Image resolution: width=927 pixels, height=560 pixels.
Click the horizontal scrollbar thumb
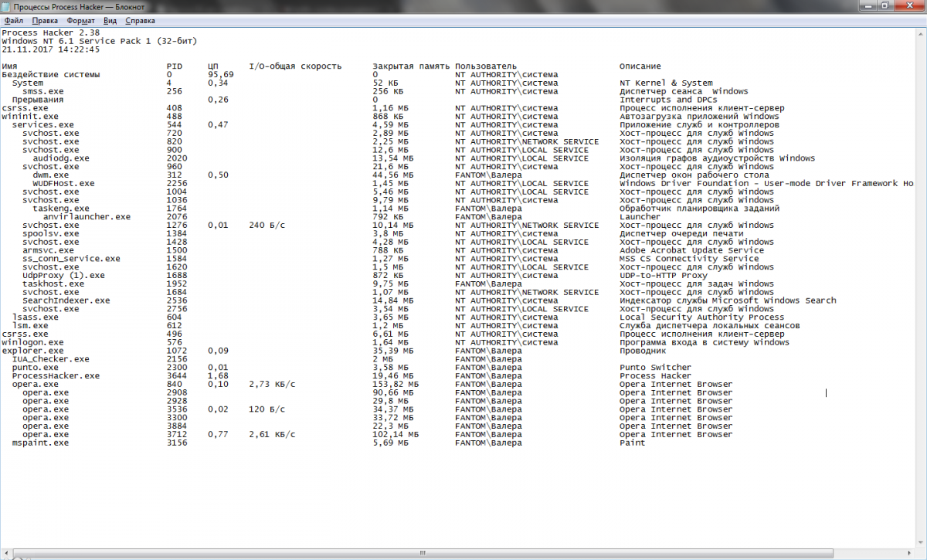pos(422,553)
